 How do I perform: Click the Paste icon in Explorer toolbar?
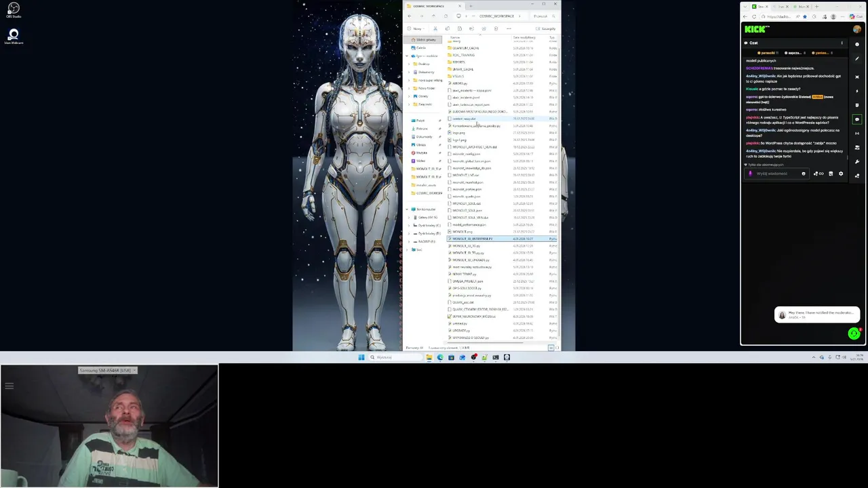[459, 28]
